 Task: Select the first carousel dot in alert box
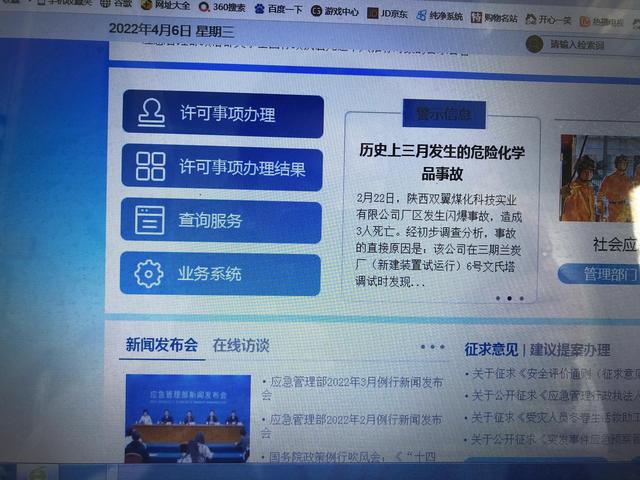pos(498,298)
